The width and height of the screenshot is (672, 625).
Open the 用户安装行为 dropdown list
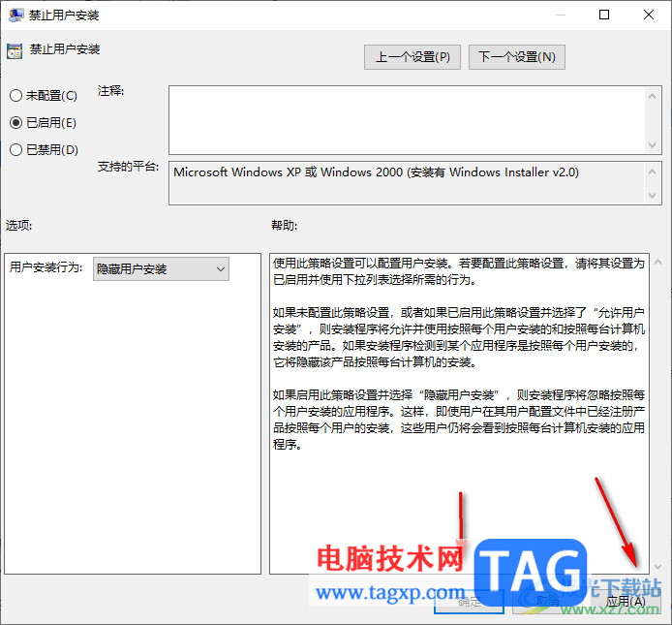161,269
